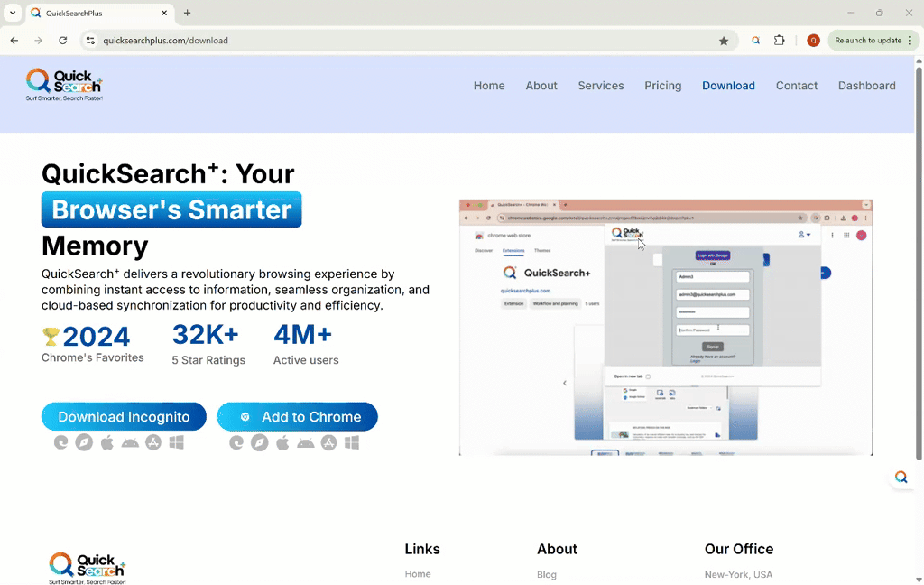The image size is (924, 585).
Task: Open site information icon in address bar
Action: pyautogui.click(x=90, y=40)
